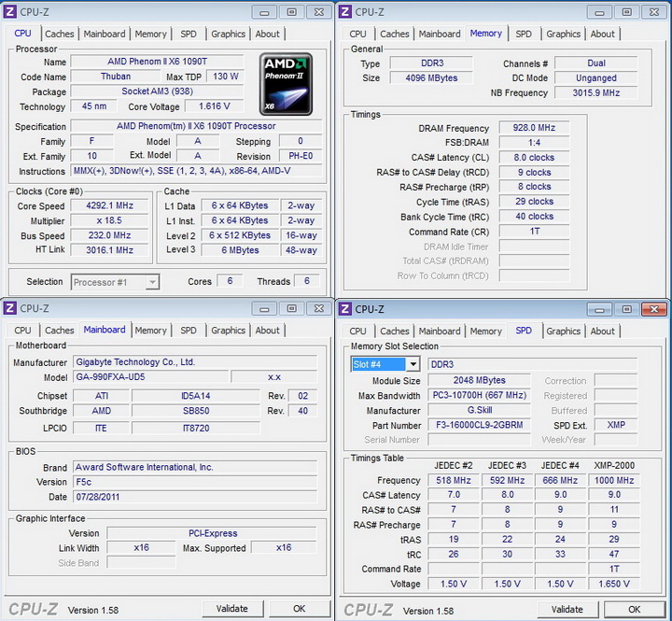Open Graphics tab in the CPU window

click(228, 34)
